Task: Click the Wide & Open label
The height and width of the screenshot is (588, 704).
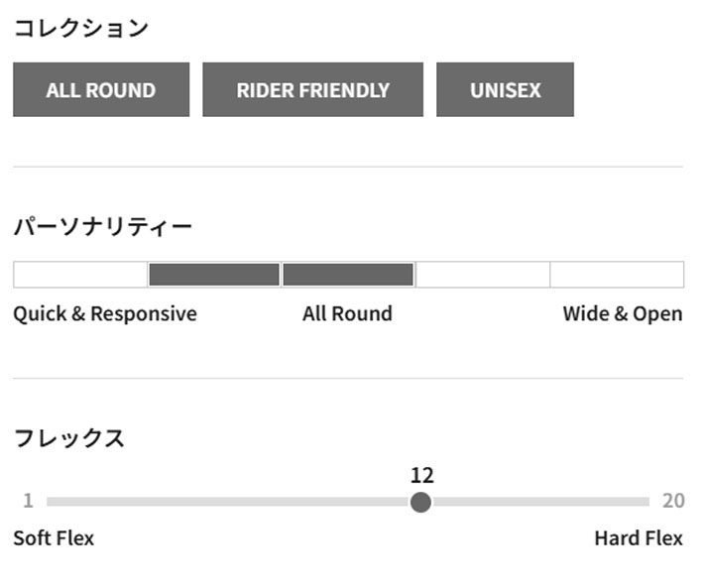Action: pyautogui.click(x=622, y=314)
